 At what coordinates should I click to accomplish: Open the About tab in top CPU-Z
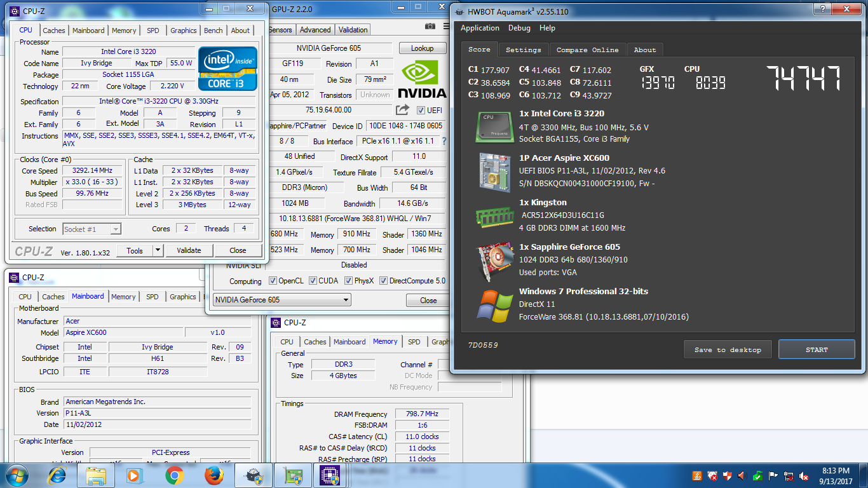click(240, 30)
